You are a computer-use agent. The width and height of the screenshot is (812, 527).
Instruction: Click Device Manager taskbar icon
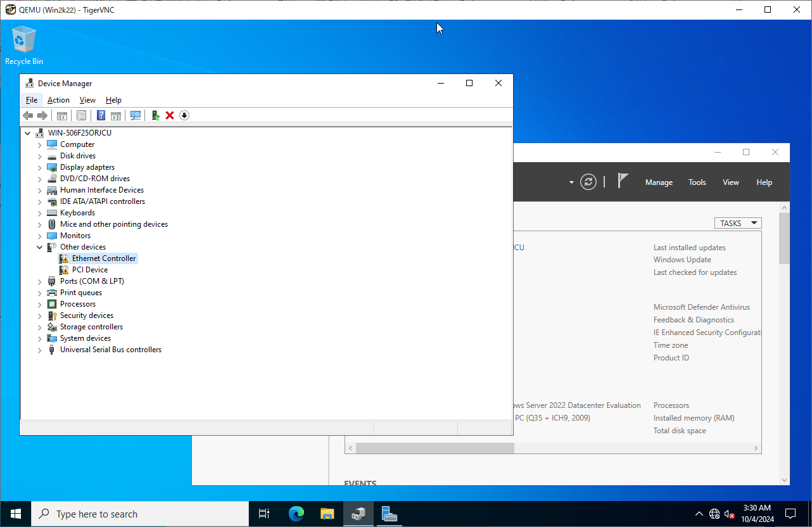click(x=358, y=514)
